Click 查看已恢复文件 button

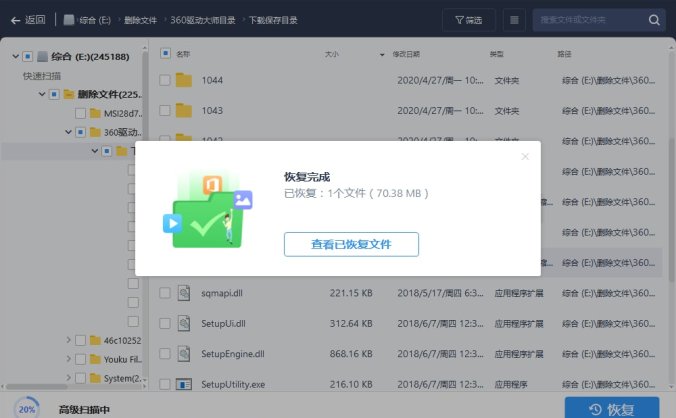pos(351,244)
